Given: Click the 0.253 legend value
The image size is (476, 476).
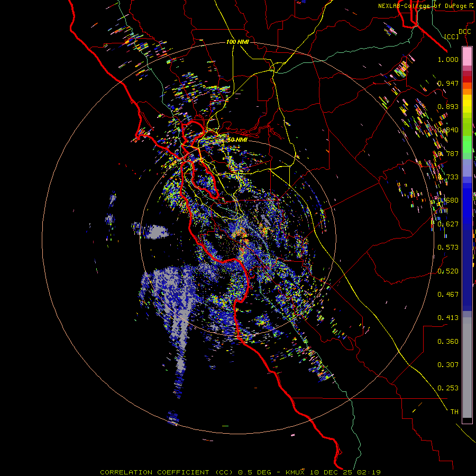Looking at the screenshot, I should [448, 388].
